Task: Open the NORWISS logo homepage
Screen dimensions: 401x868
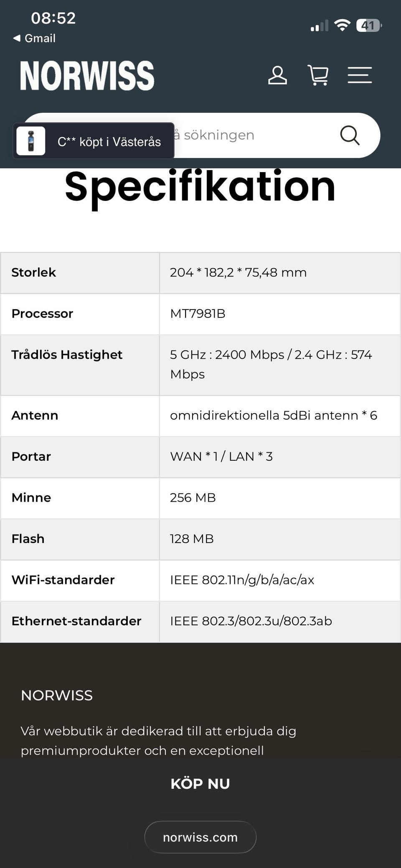Action: tap(87, 76)
